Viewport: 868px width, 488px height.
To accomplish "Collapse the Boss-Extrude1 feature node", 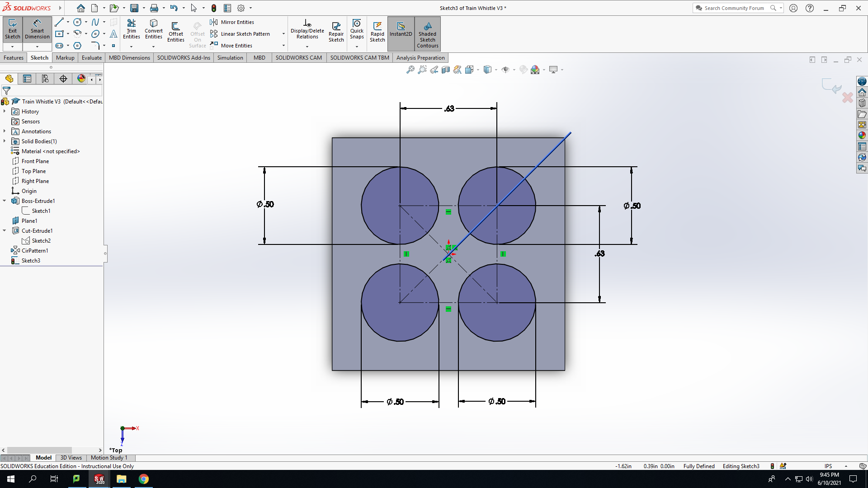I will 5,201.
